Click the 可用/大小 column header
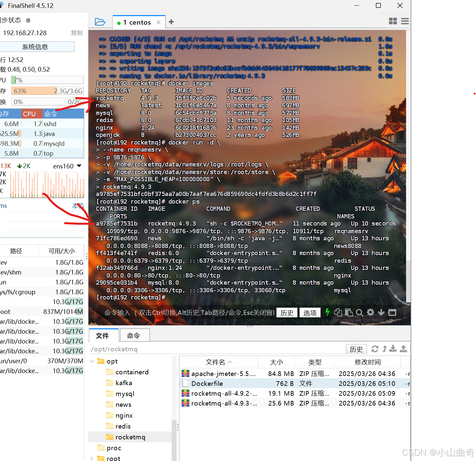This screenshot has height=461, width=476. (62, 251)
